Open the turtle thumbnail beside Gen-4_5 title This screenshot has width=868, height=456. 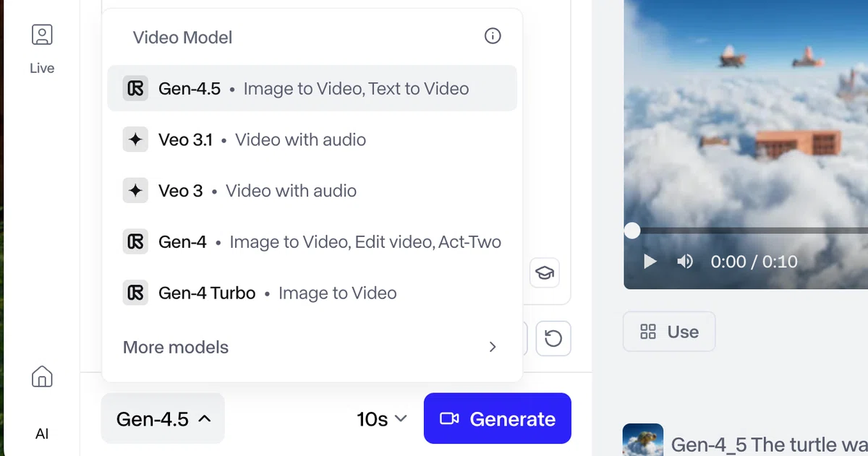click(643, 439)
